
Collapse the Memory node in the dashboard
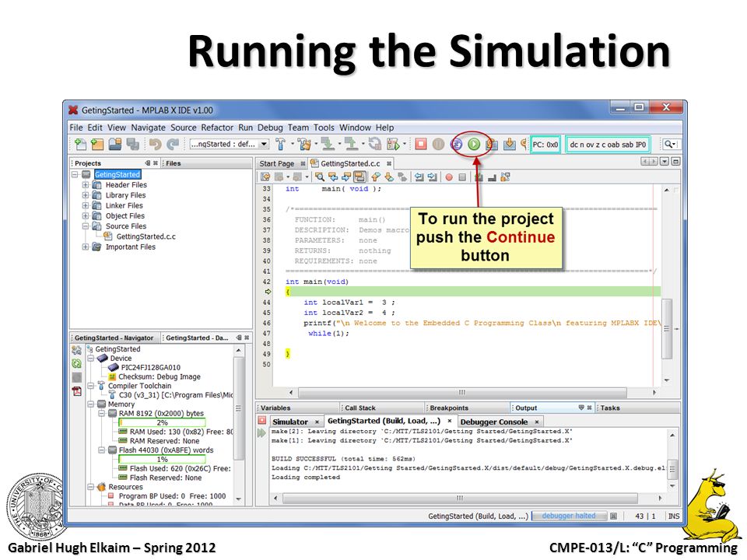90,404
